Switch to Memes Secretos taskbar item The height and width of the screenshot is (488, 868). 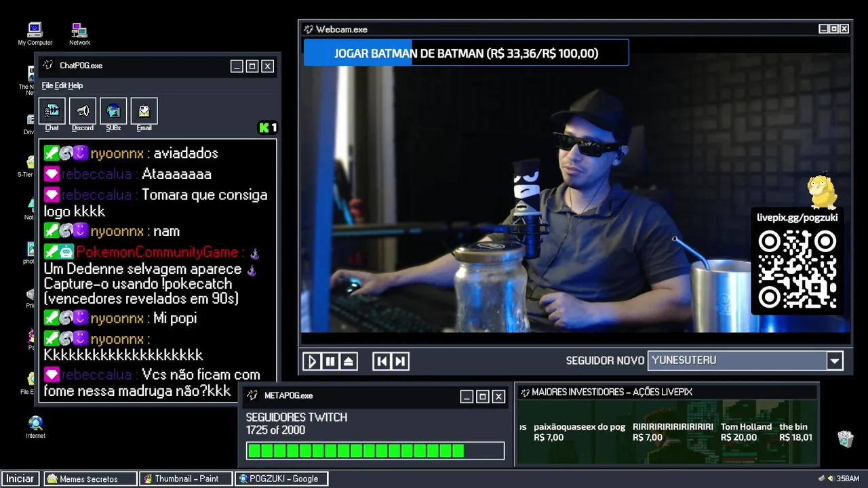90,479
